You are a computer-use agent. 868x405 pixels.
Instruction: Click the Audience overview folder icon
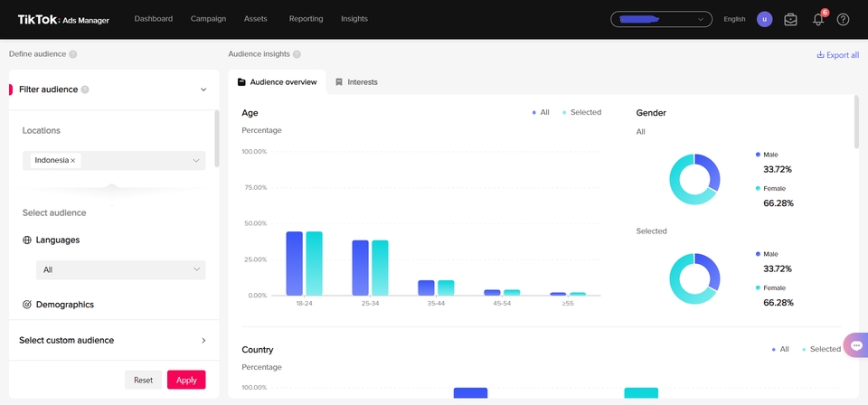pyautogui.click(x=241, y=82)
